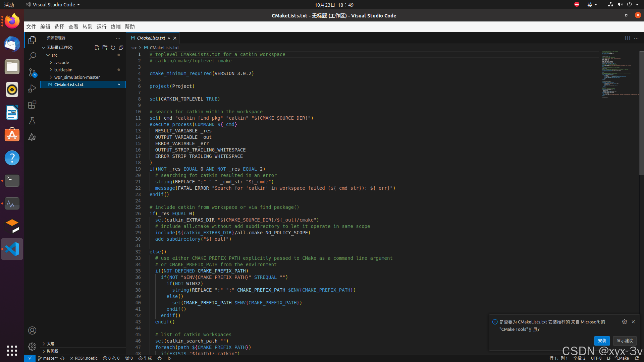644x362 pixels.
Task: Open the Explorer view in the activity bar
Action: 32,40
